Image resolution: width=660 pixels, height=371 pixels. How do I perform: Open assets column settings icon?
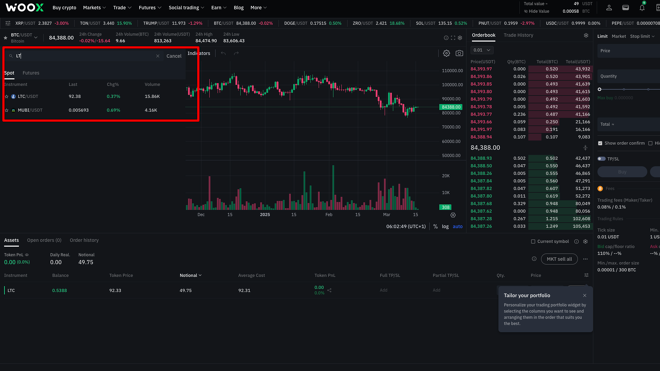tap(586, 275)
